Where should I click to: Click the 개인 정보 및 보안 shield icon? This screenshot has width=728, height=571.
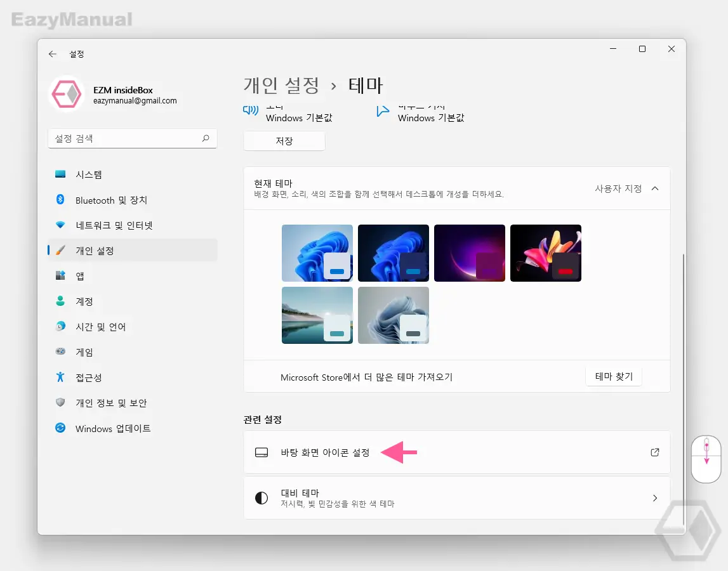tap(60, 402)
